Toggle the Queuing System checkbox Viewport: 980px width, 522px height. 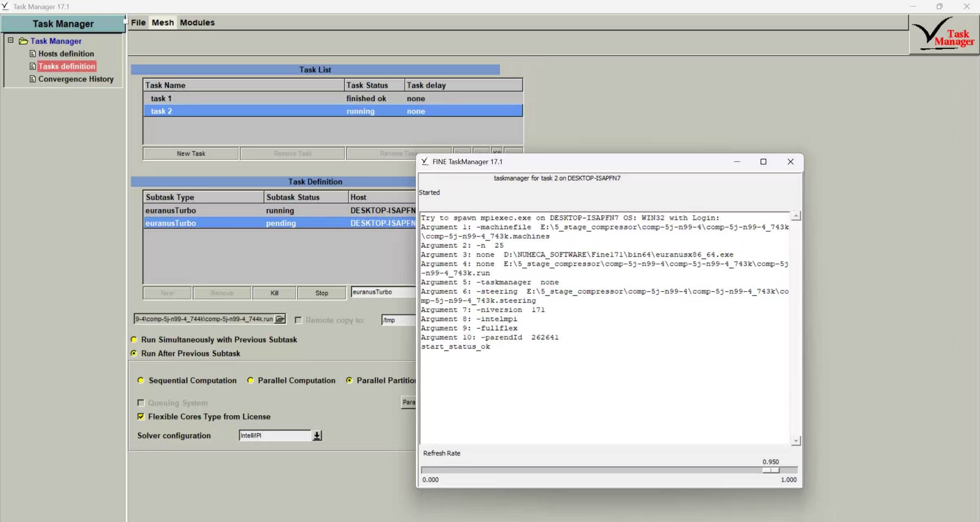point(141,403)
